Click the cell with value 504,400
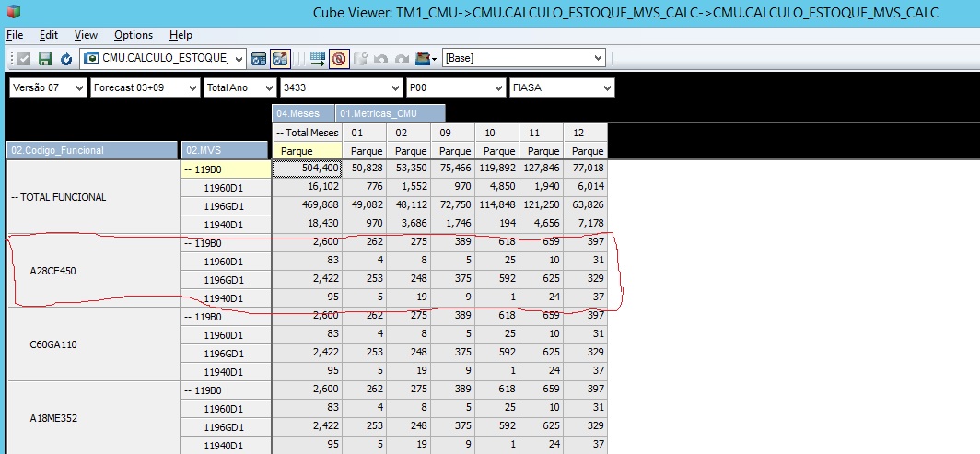The image size is (980, 454). coord(308,169)
